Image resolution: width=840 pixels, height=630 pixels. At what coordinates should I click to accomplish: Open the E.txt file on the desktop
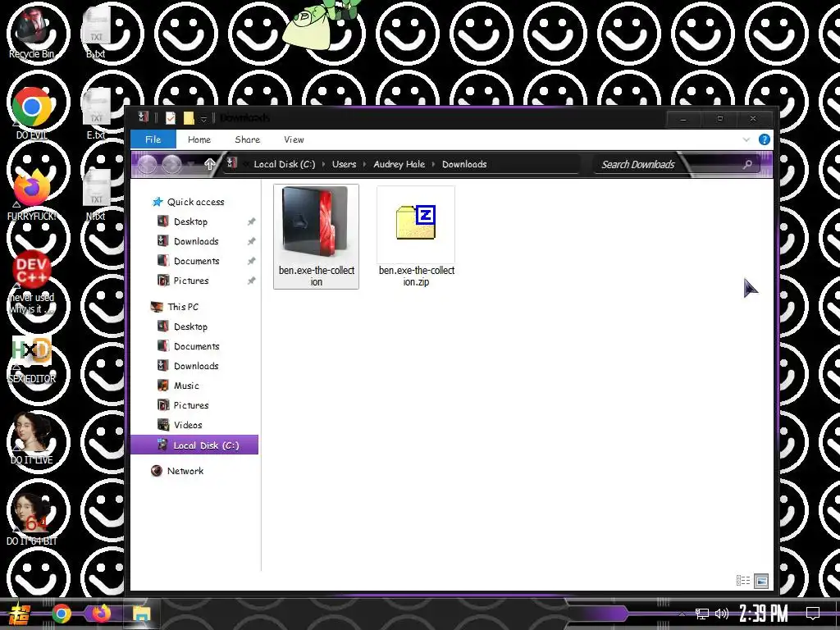tap(96, 113)
